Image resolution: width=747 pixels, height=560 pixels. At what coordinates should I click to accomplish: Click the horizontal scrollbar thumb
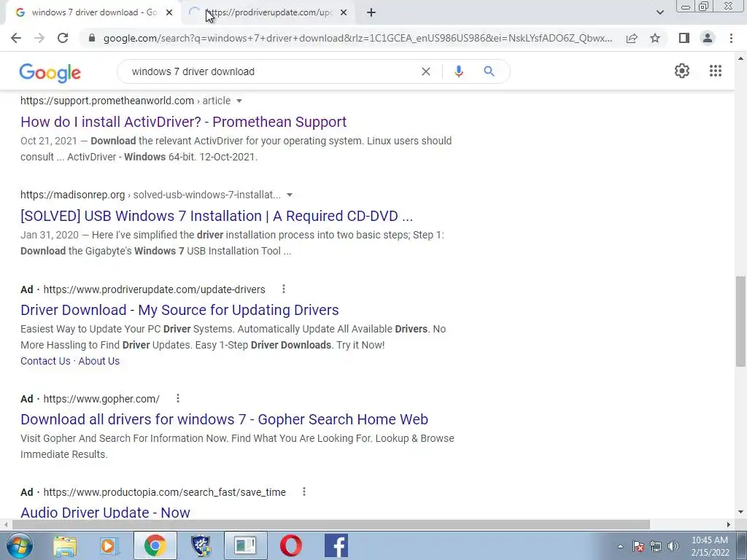coord(331,524)
